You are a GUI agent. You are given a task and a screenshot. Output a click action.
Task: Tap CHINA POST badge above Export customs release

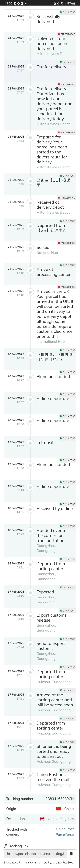[x=68, y=611]
